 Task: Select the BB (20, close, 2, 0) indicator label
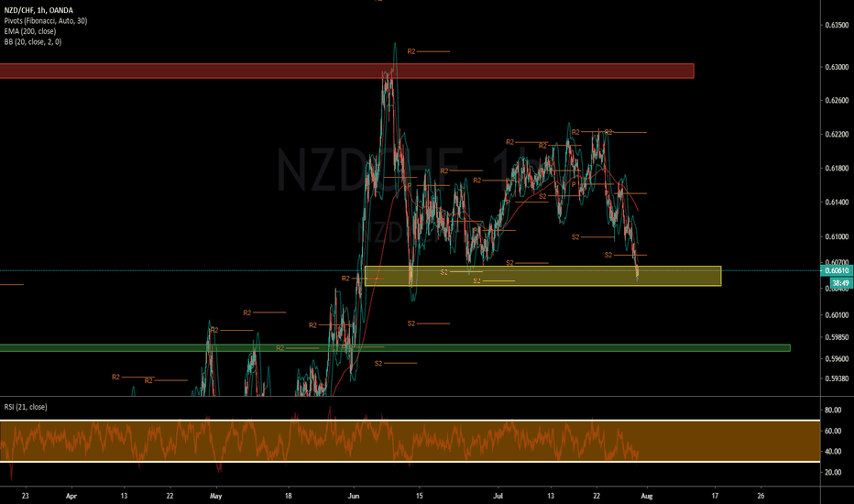(x=33, y=41)
